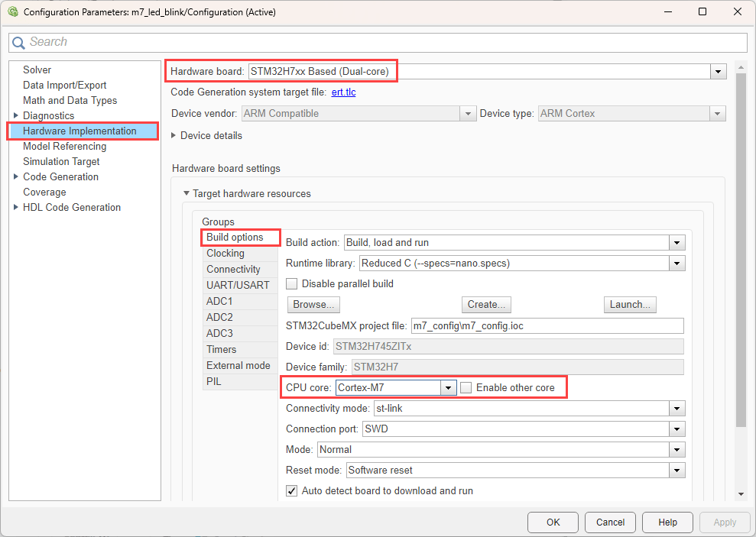Click the vertical scrollbar down arrow
The width and height of the screenshot is (756, 537).
pos(740,494)
